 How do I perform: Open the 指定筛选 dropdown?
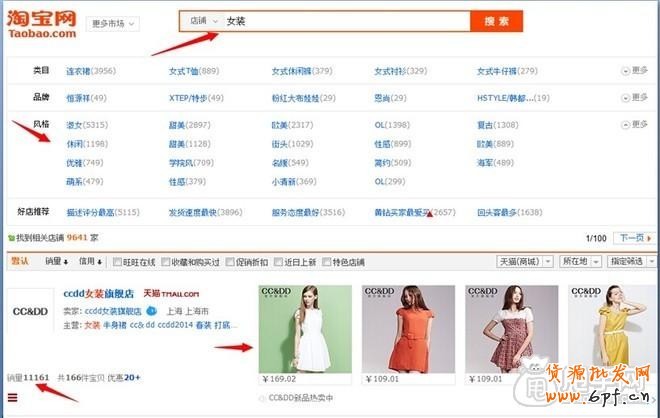[x=631, y=261]
